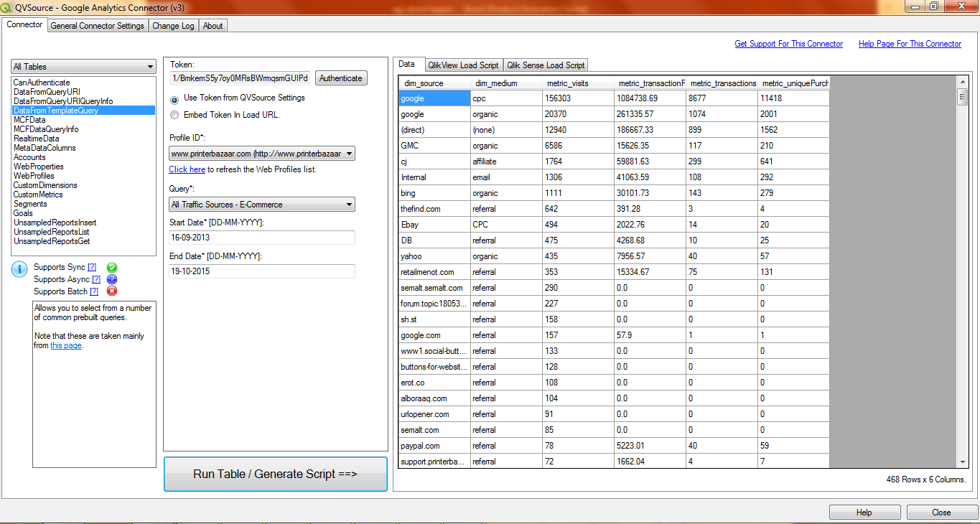Click the 'Click here' refresh profiles link
The width and height of the screenshot is (980, 524).
[x=187, y=169]
